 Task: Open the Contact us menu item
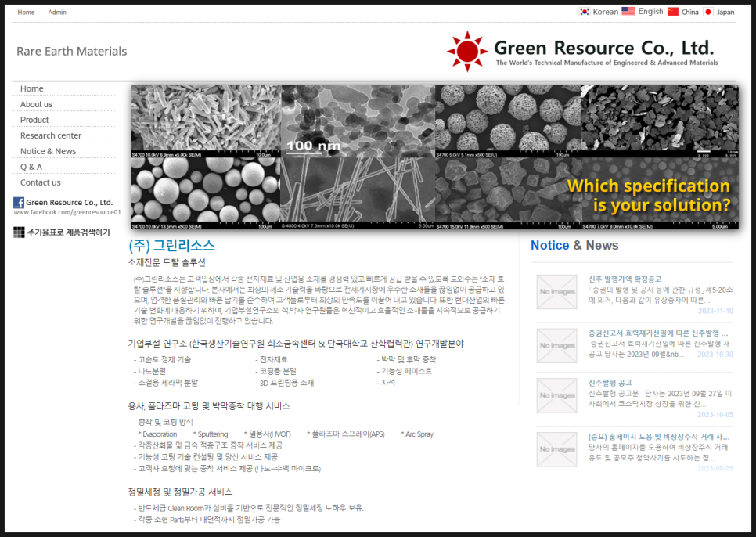click(x=41, y=182)
